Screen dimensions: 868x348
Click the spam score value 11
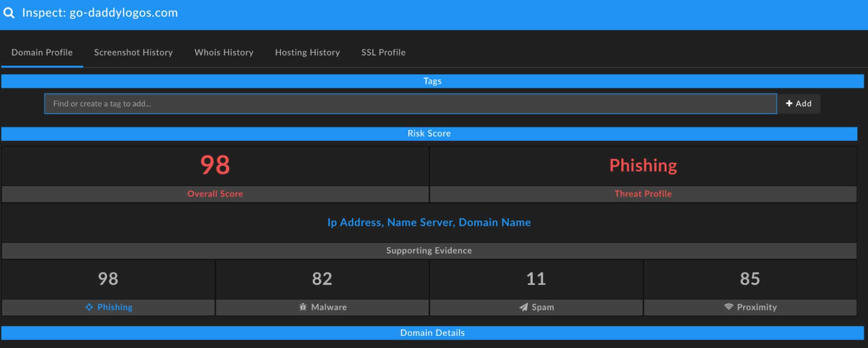pos(536,279)
